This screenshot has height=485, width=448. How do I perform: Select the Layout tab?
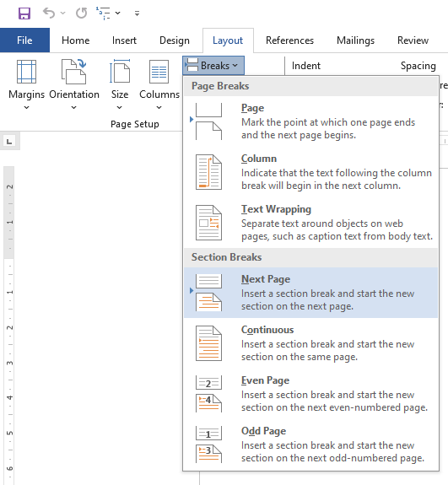228,40
